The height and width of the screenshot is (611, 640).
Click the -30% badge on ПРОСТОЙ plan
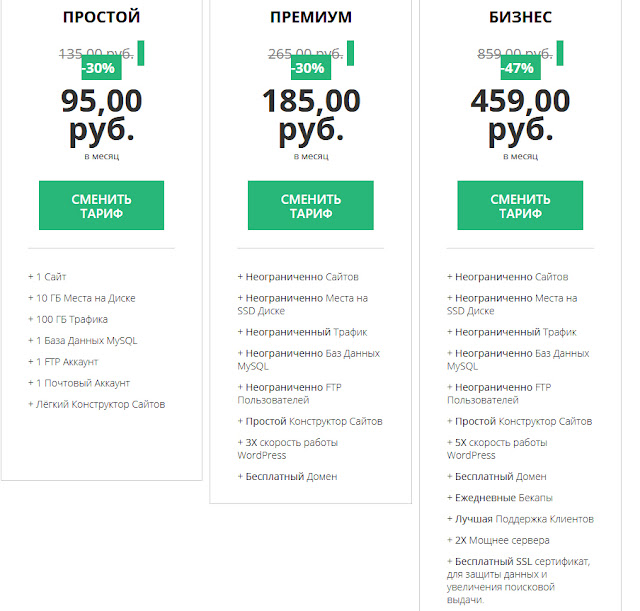101,69
